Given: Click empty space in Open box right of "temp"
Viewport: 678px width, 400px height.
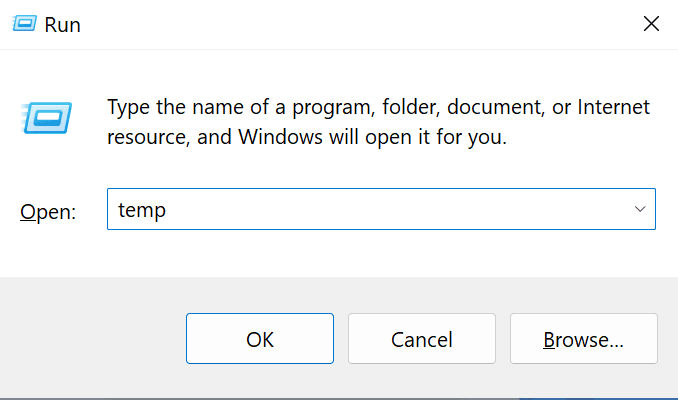Looking at the screenshot, I should point(400,210).
